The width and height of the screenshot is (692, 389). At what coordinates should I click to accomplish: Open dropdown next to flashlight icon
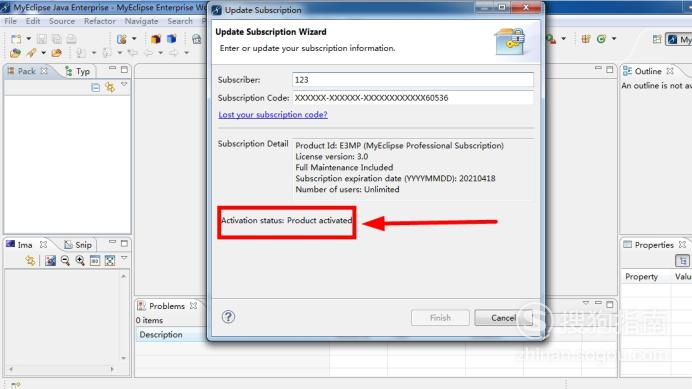tap(43, 53)
